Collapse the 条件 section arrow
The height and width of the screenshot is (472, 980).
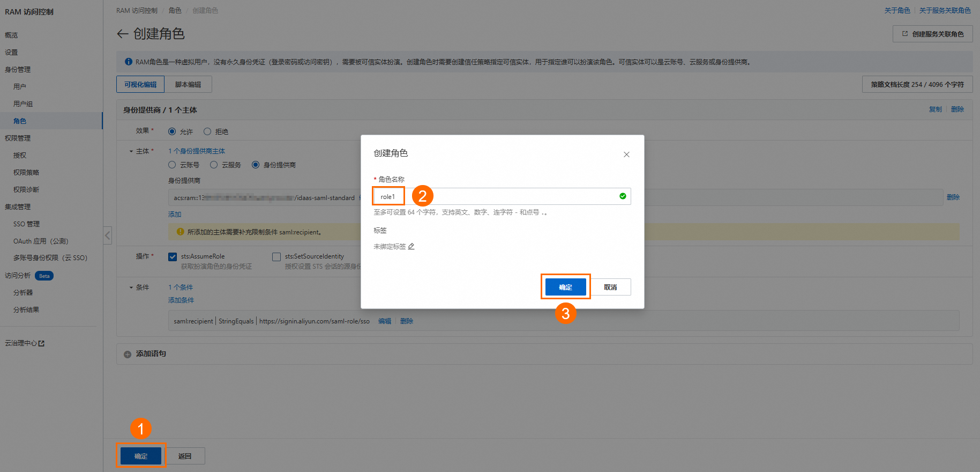(x=131, y=287)
